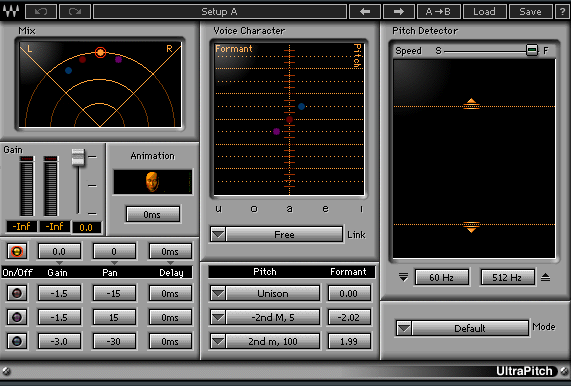Click the Free link mode button

[284, 234]
